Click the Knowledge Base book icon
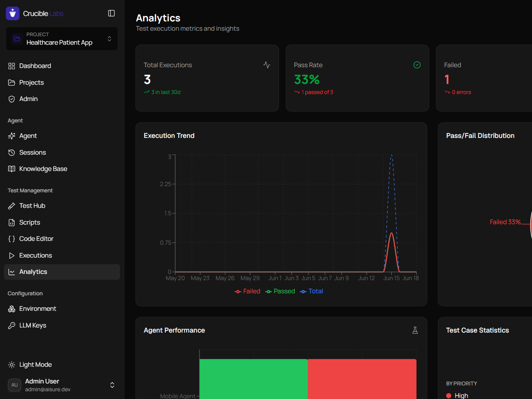The image size is (532, 399). pos(12,169)
